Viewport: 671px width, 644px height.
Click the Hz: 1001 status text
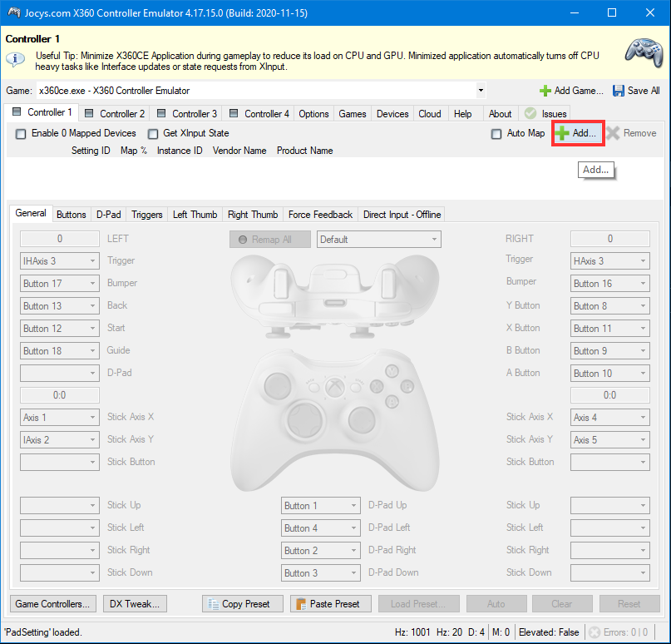click(412, 632)
